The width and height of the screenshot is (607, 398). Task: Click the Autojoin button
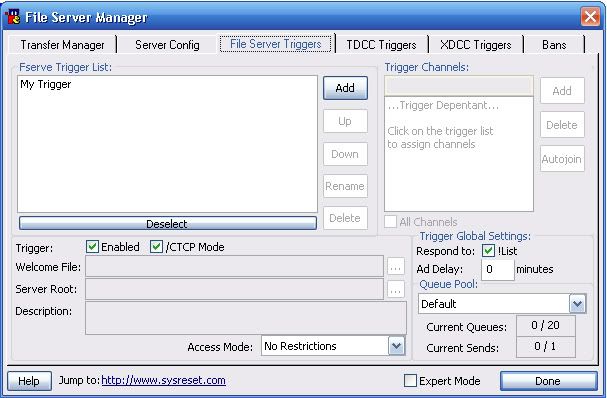pyautogui.click(x=562, y=159)
